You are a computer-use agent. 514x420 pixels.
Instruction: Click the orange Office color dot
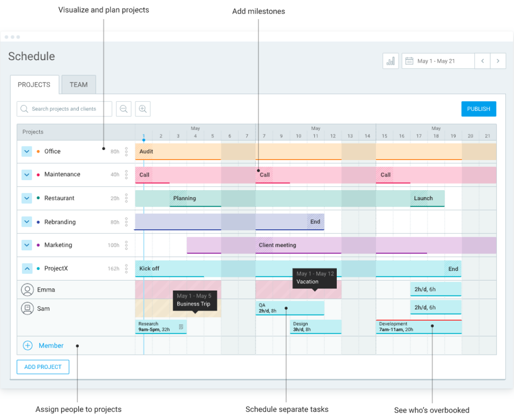coord(38,152)
